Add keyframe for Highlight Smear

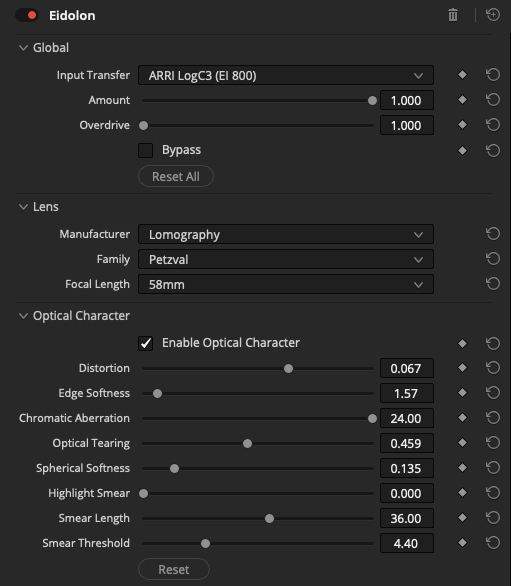[x=462, y=493]
